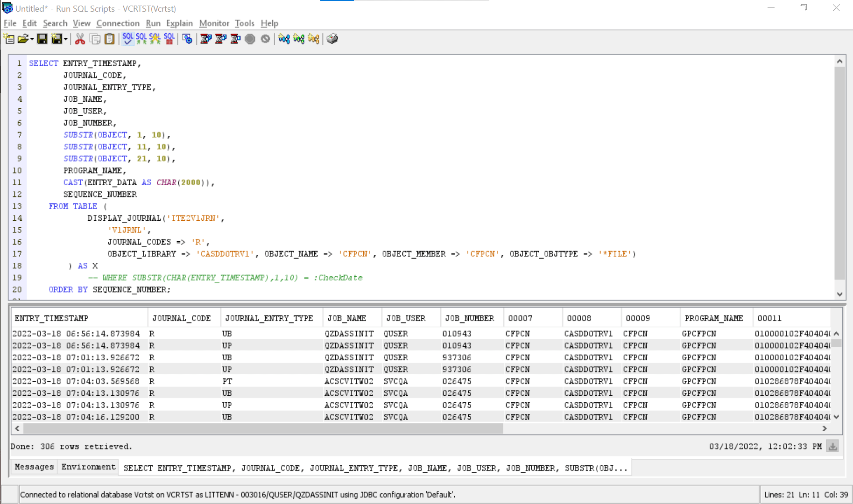Paste text from the clipboard
Screen dimensions: 853x504
point(110,39)
